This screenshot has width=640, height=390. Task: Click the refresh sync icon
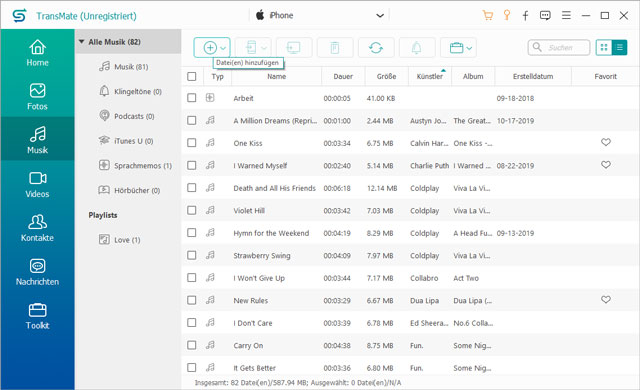[x=376, y=48]
